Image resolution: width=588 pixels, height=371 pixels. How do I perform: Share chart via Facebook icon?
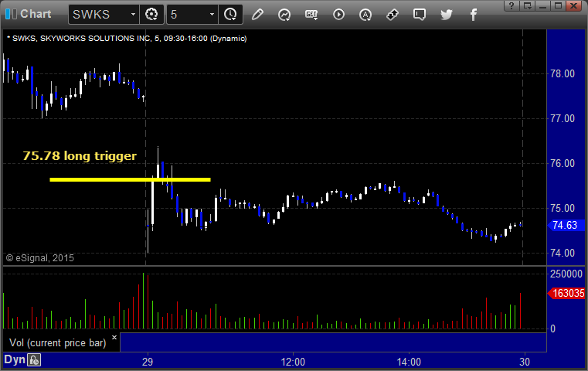[473, 15]
